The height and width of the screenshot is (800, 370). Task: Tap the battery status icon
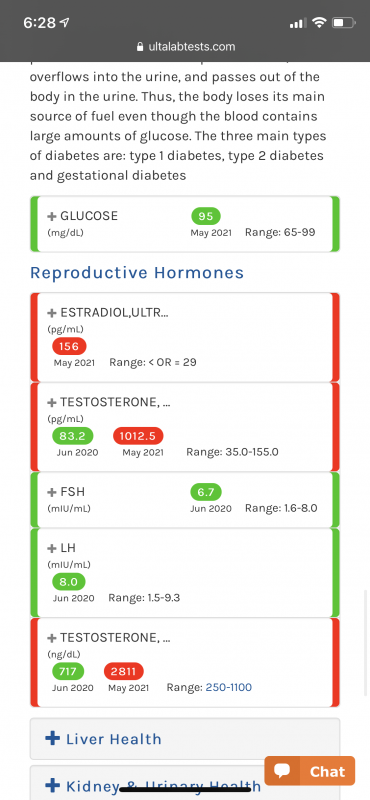[x=343, y=23]
